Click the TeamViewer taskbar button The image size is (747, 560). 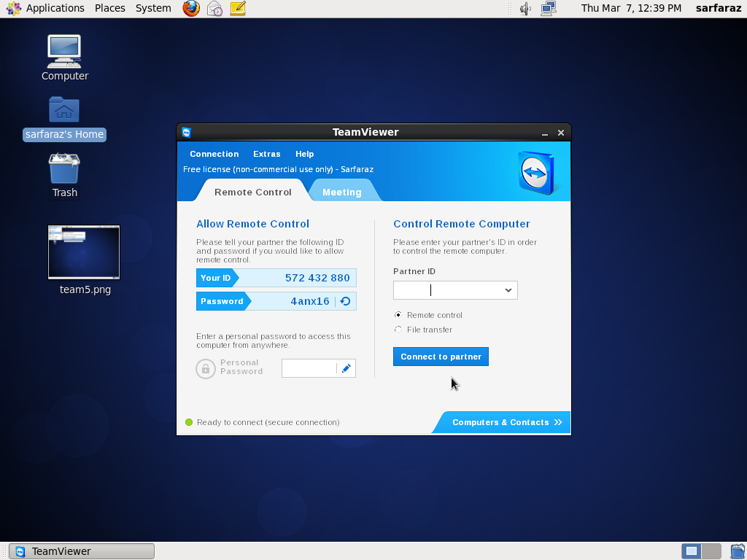click(x=82, y=551)
